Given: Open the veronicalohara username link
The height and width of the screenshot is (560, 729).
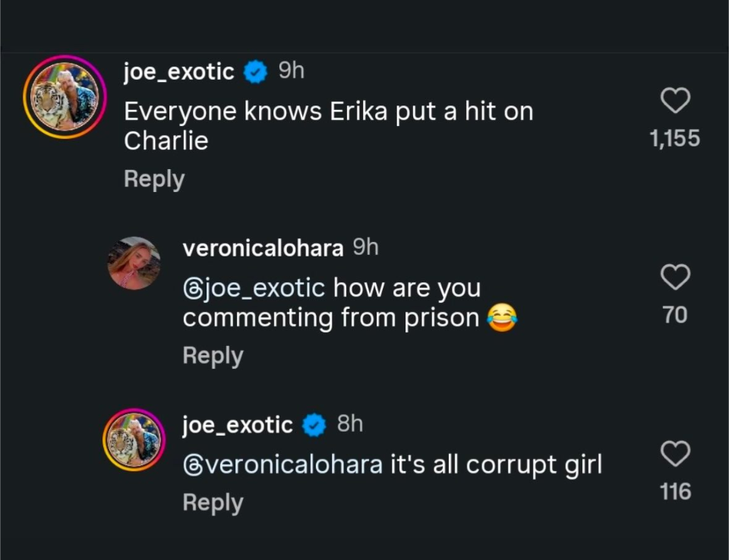Looking at the screenshot, I should point(263,248).
